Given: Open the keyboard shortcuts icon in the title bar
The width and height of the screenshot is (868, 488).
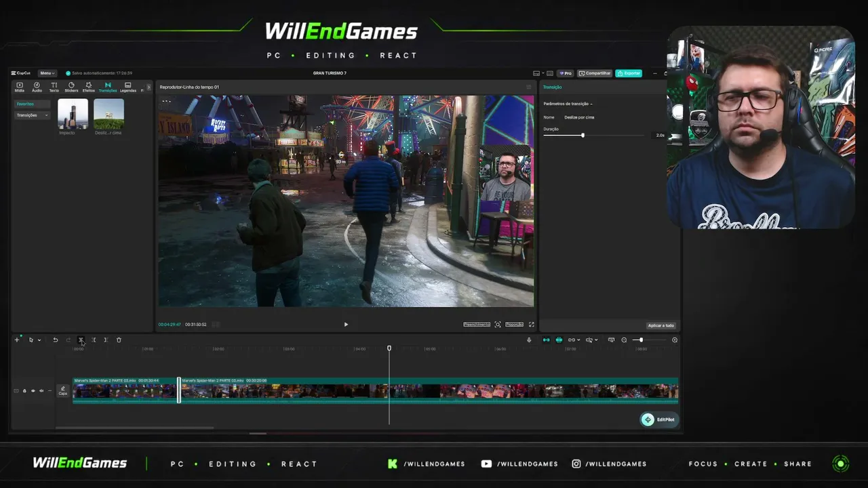Looking at the screenshot, I should pos(550,73).
